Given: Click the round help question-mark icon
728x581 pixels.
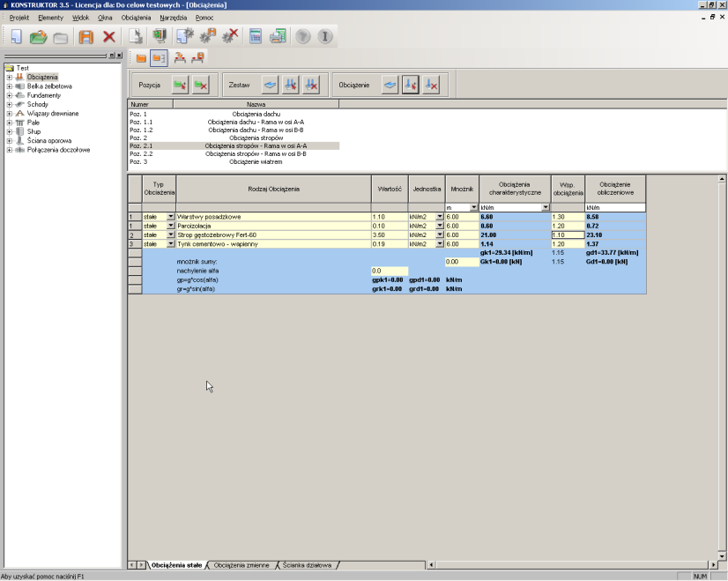Looking at the screenshot, I should 302,36.
